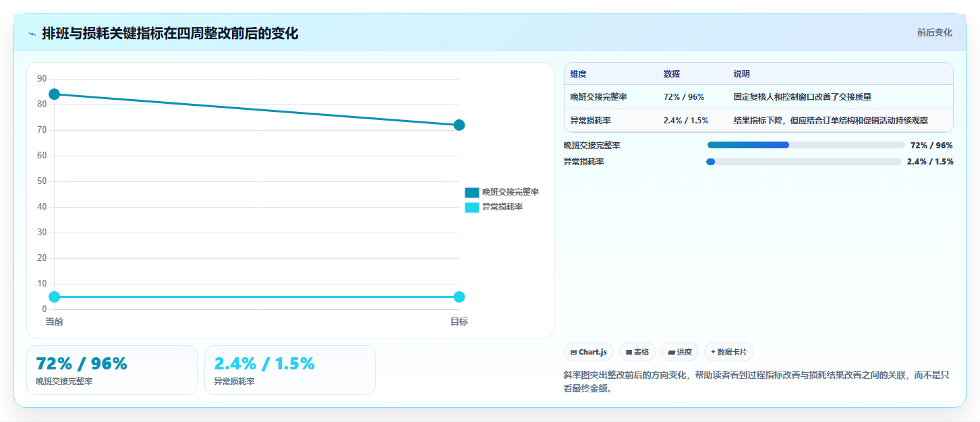This screenshot has width=980, height=422.
Task: Click the 晚班交接完整率 data point at 目标
Action: point(459,125)
